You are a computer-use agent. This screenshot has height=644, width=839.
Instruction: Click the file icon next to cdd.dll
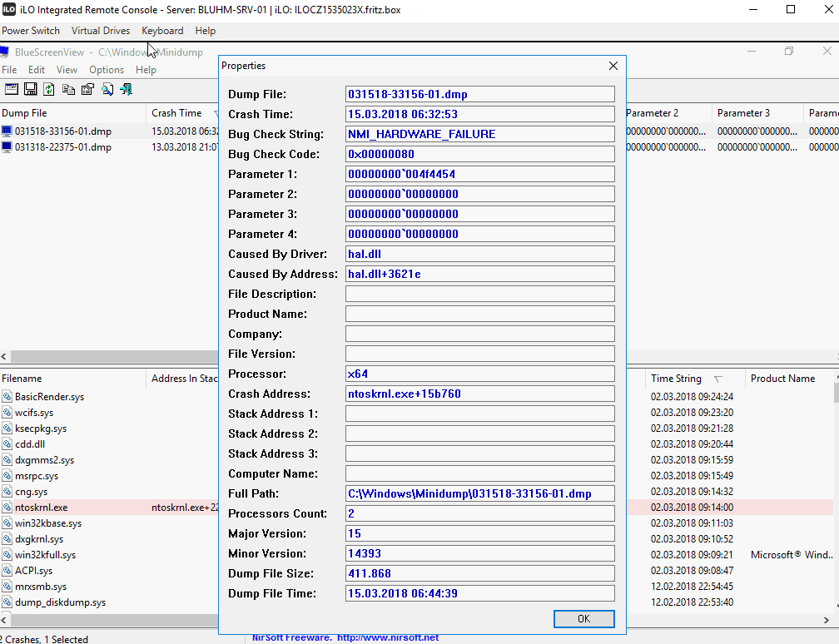coord(7,444)
